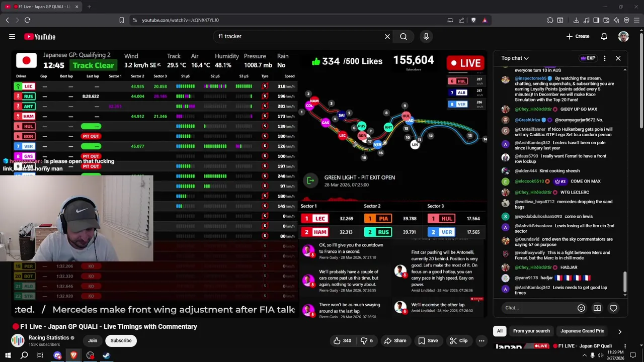
Task: Open Leo AI sparkle icon
Action: point(616,20)
